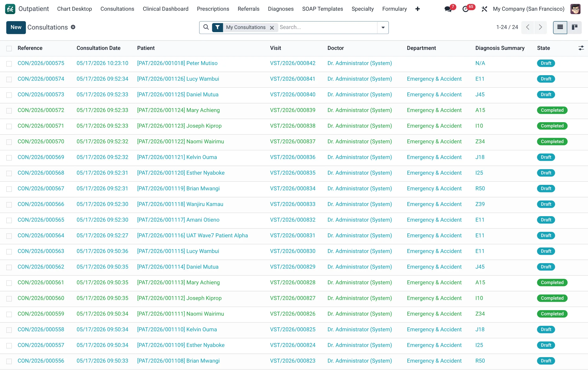Open consultation CON/2026/000572 link
The height and width of the screenshot is (372, 588).
pos(41,110)
